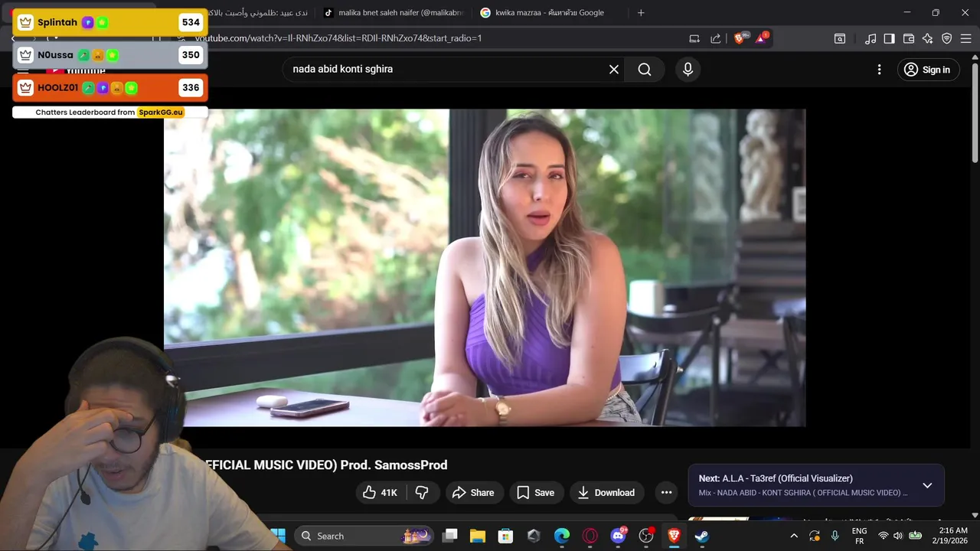Image resolution: width=980 pixels, height=551 pixels.
Task: Click the Download button under the video
Action: pos(606,493)
